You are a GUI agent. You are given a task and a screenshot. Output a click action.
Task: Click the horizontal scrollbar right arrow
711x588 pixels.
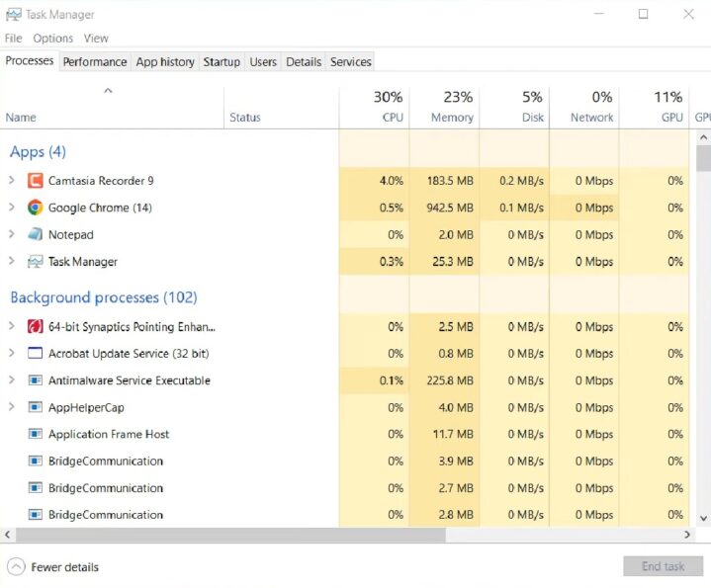click(687, 535)
